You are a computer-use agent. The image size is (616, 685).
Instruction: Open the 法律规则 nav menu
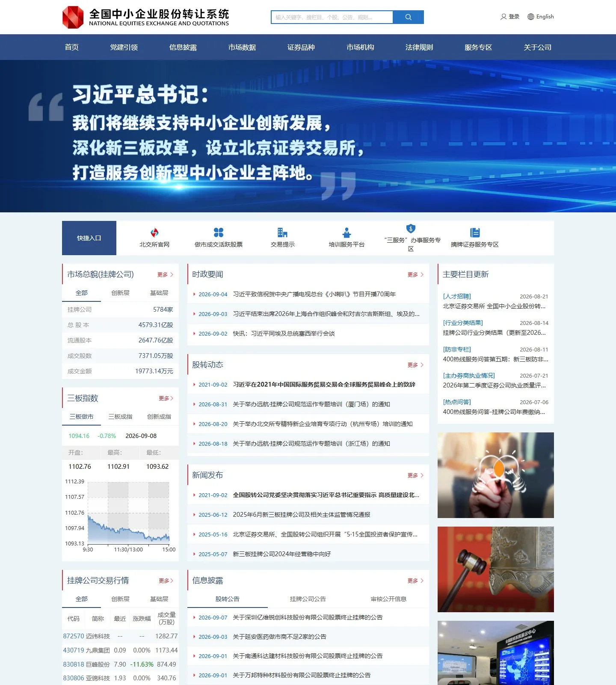coord(419,47)
